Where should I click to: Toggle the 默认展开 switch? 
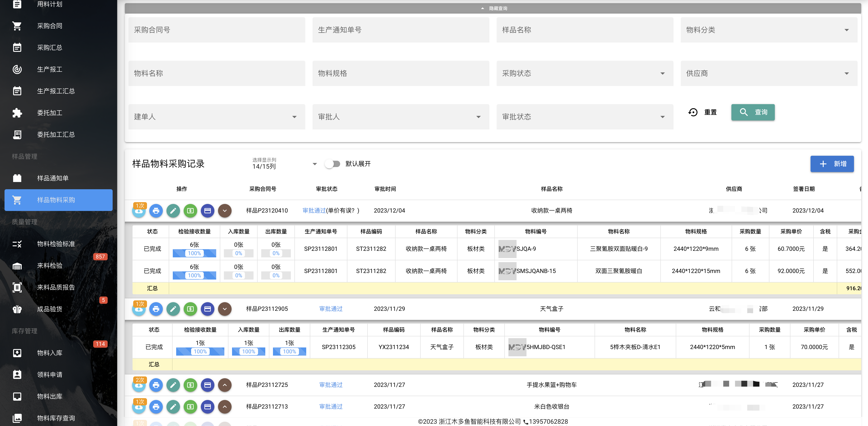tap(333, 164)
